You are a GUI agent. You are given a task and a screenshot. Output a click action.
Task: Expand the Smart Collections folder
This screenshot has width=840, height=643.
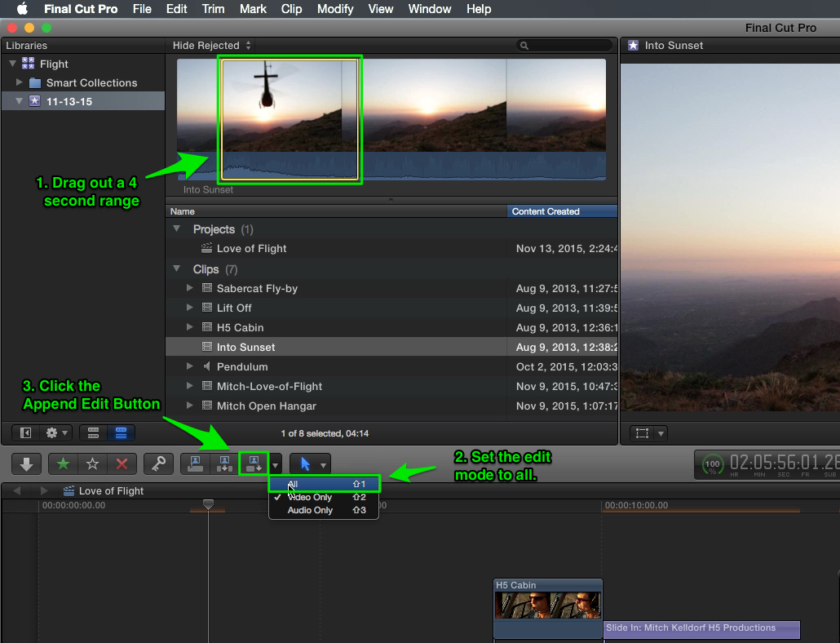[20, 82]
